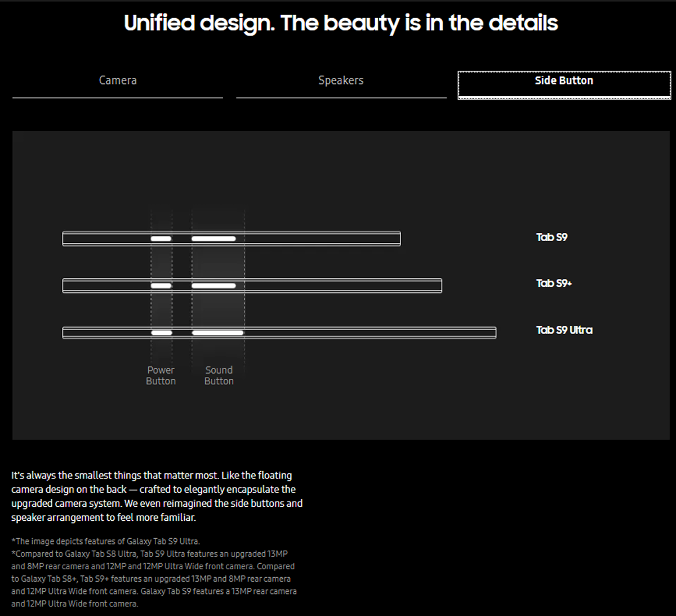The image size is (676, 616).
Task: Click the sound button on Tab S9 Ultra outline
Action: 217,333
